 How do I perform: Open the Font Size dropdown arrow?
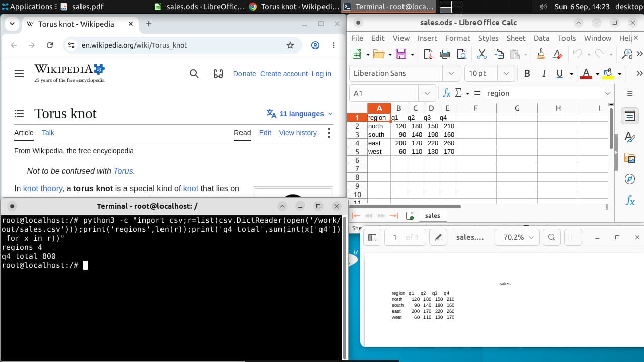506,73
